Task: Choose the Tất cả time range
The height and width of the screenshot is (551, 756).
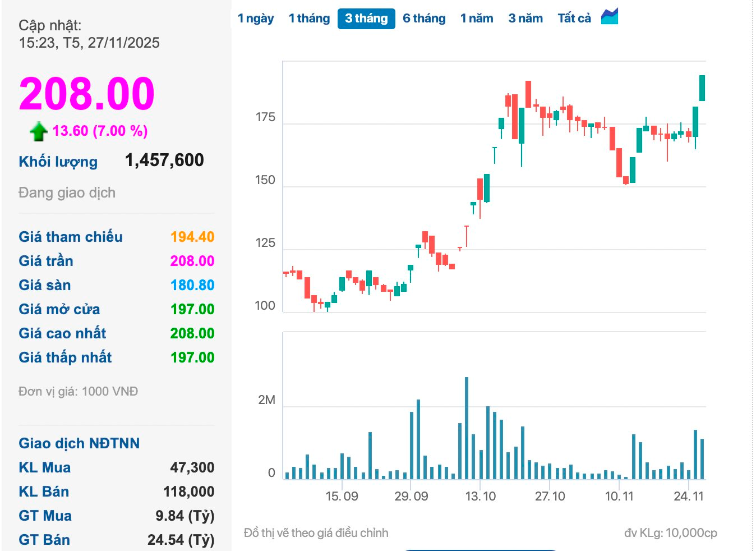Action: coord(574,19)
